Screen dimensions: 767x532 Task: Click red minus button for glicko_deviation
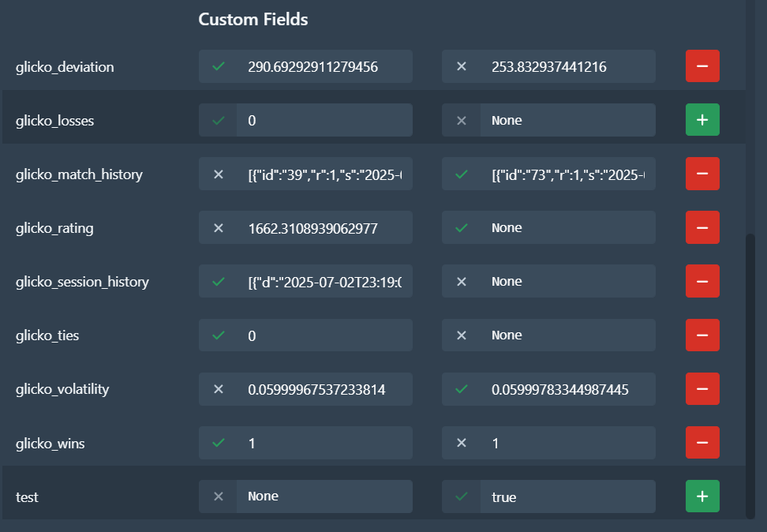[702, 67]
